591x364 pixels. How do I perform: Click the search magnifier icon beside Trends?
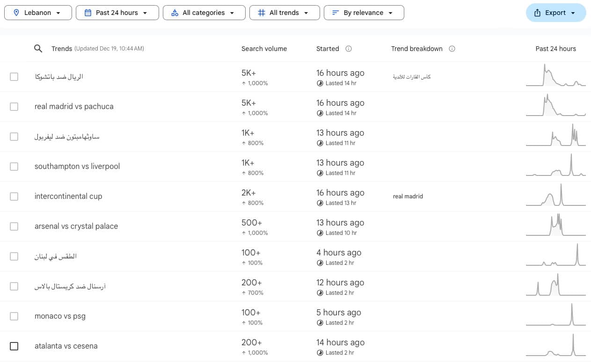38,49
